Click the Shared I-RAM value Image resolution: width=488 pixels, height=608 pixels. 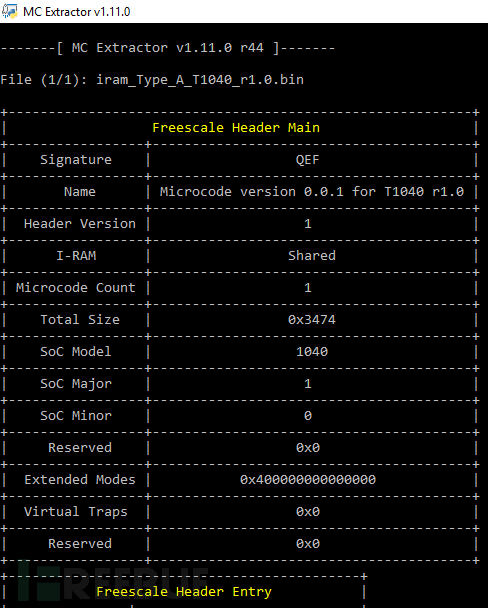[312, 256]
